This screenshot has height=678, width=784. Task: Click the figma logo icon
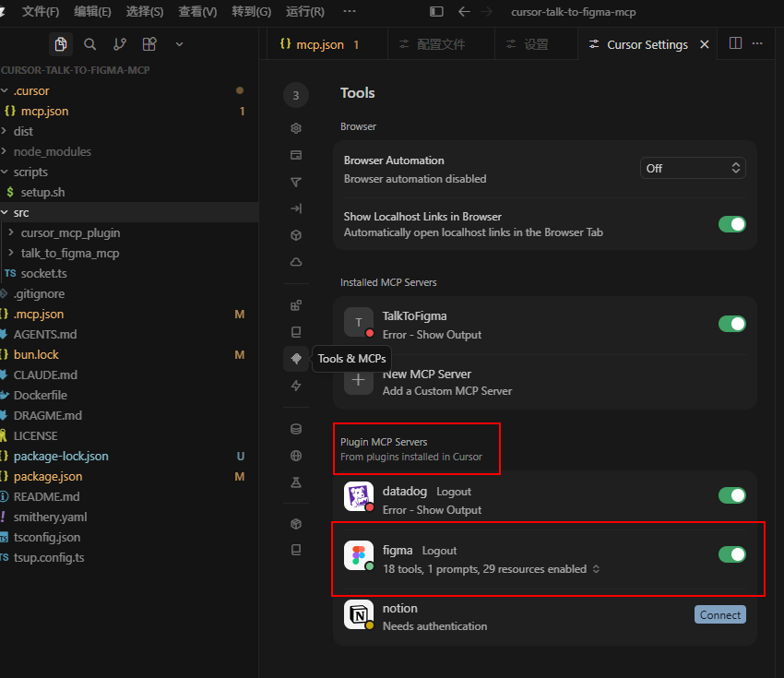coord(359,555)
